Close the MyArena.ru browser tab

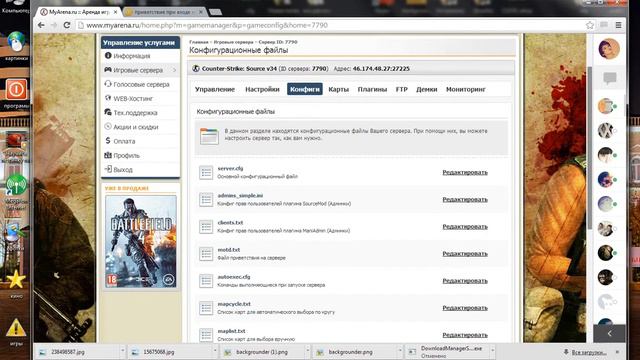coord(116,12)
